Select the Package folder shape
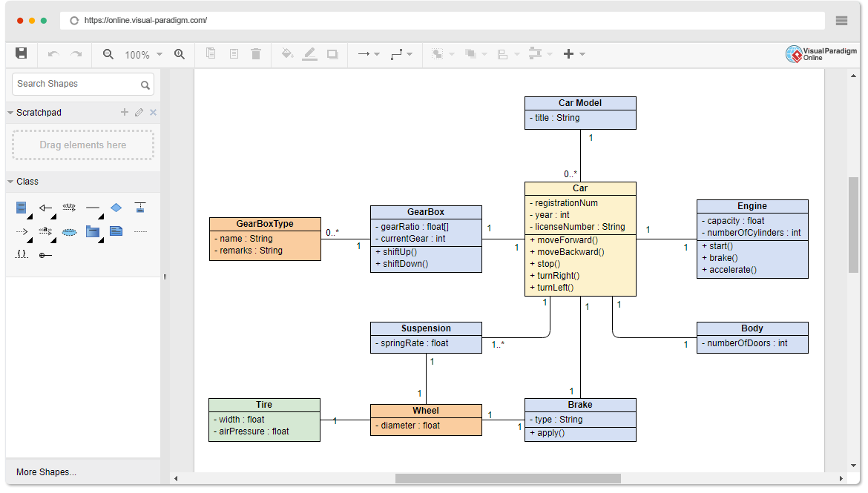 93,231
